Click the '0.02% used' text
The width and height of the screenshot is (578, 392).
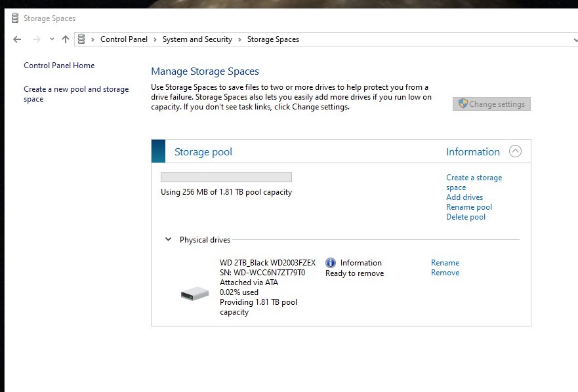(239, 292)
